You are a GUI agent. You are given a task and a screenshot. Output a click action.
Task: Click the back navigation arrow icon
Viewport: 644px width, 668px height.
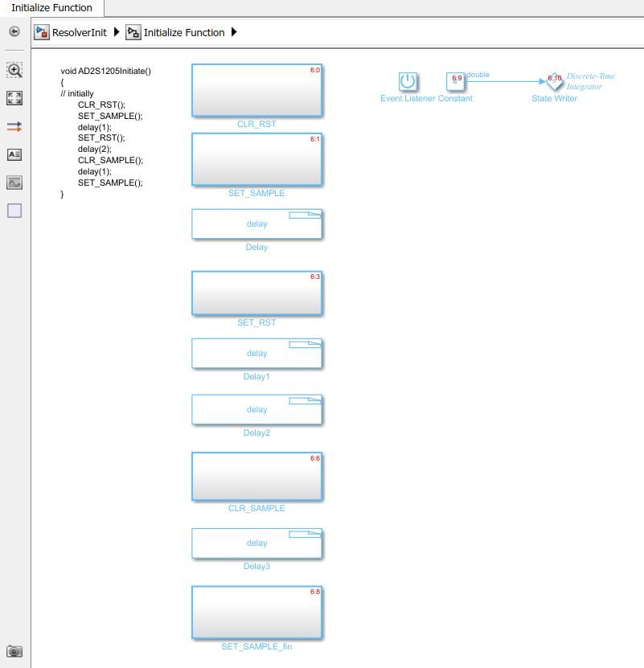pos(14,31)
